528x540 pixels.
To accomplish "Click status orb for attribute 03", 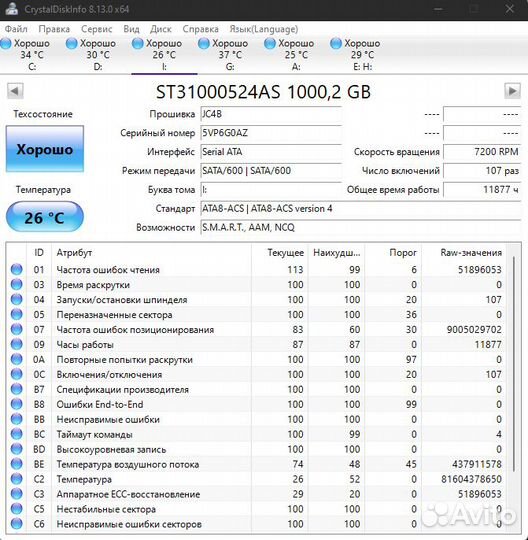I will coord(16,284).
